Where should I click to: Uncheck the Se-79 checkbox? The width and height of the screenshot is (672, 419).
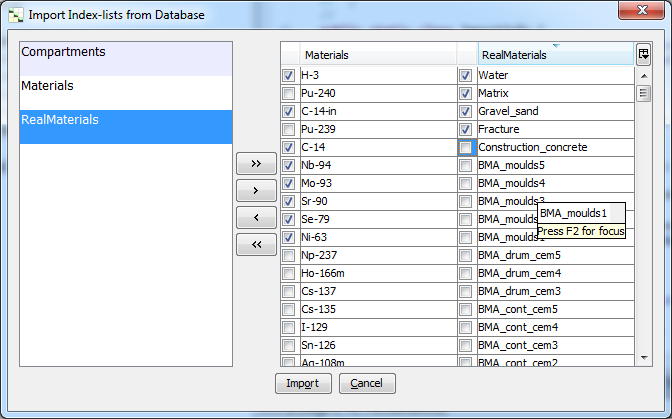click(288, 220)
